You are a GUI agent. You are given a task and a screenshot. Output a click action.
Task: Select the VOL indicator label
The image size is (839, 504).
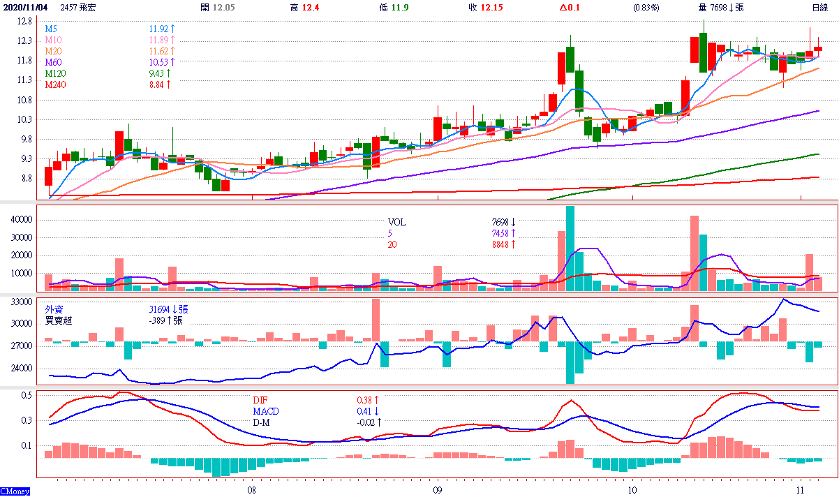point(396,223)
